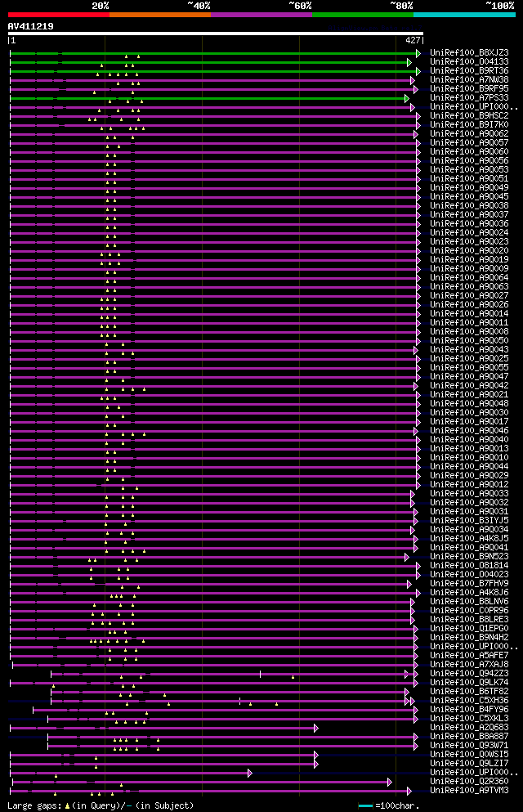Select the UniRef100_B9I7K0 label

click(469, 124)
